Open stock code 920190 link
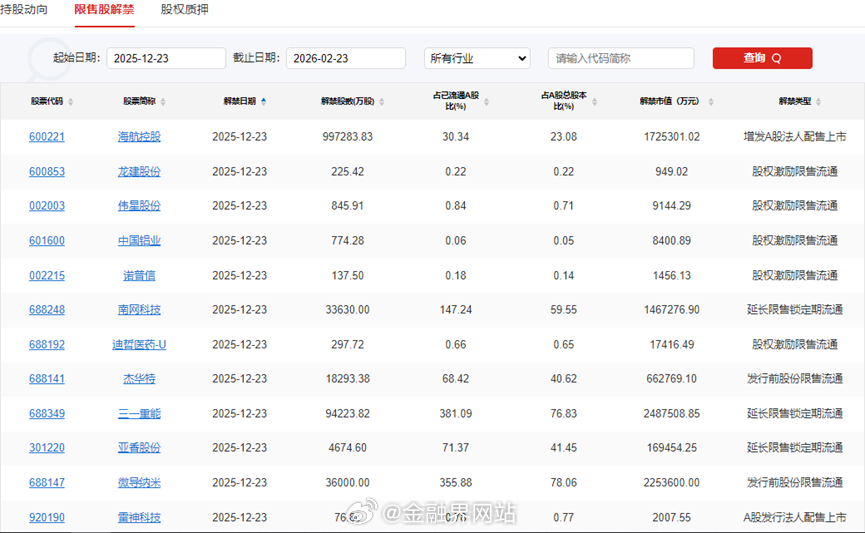This screenshot has height=533, width=865. pos(47,518)
